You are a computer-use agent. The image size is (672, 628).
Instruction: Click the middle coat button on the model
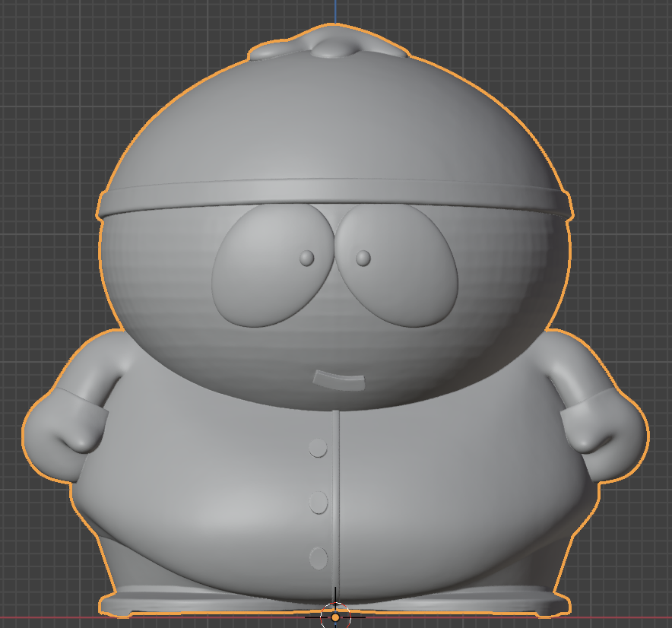[319, 503]
